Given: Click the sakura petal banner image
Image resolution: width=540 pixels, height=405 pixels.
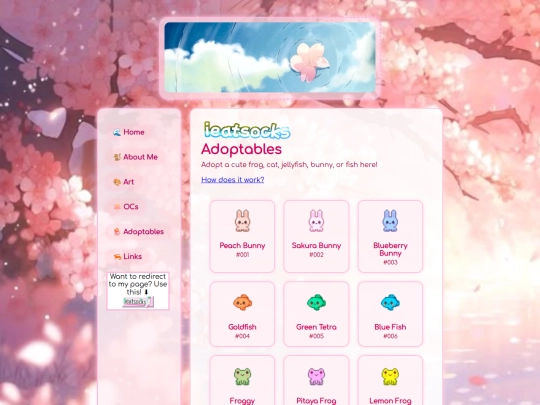Looking at the screenshot, I should coord(270,58).
